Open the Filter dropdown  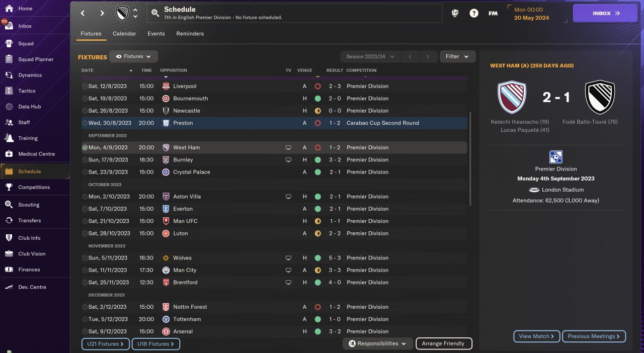(x=457, y=57)
